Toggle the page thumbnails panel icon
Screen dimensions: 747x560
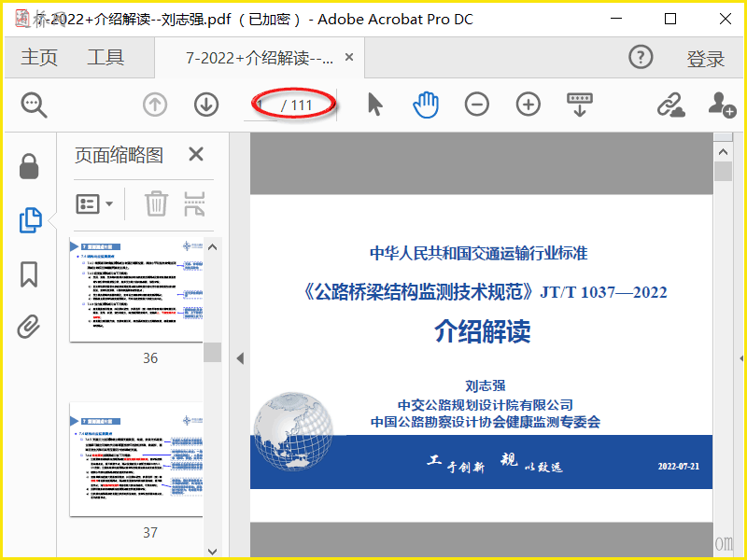(x=31, y=220)
